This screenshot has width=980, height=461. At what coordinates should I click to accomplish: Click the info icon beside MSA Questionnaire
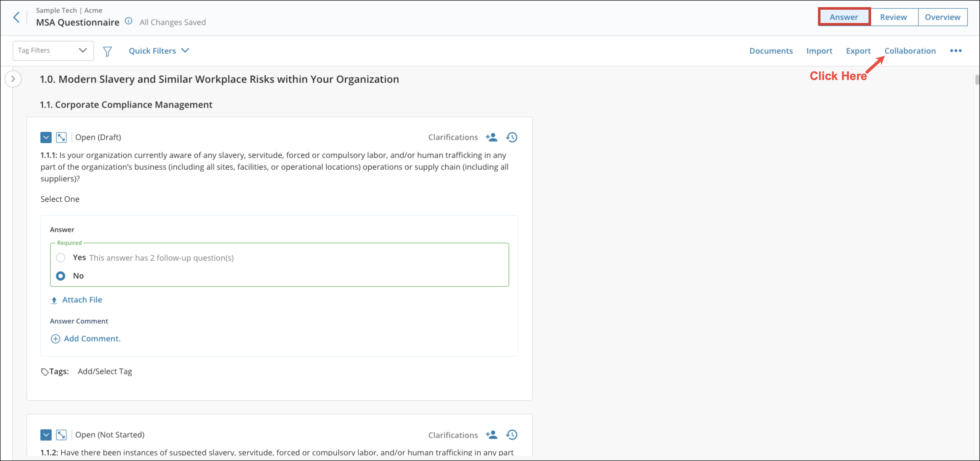[x=129, y=21]
